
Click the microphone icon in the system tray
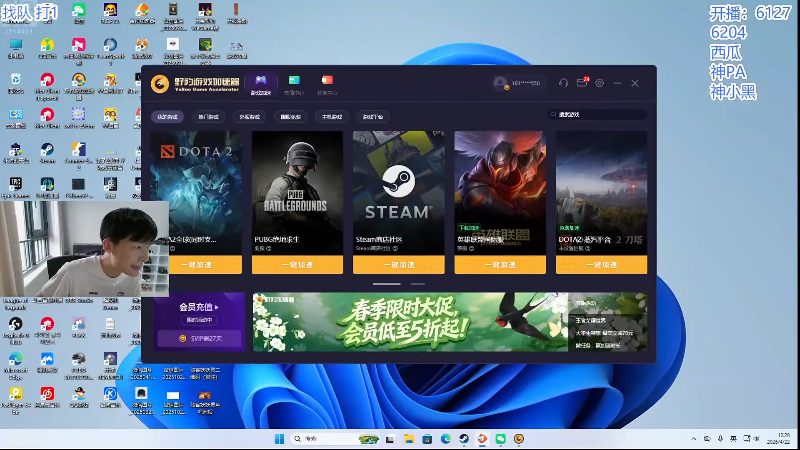click(x=720, y=439)
